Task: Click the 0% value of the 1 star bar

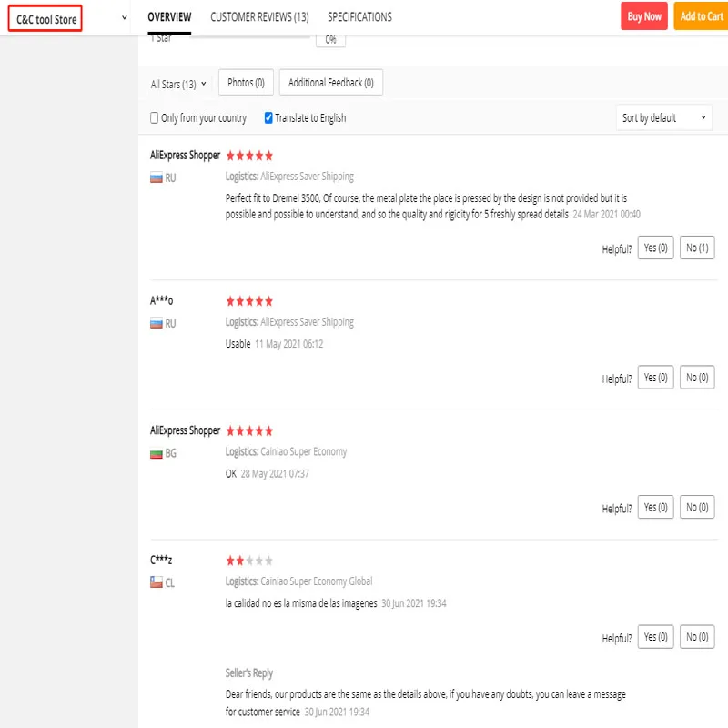Action: click(330, 39)
